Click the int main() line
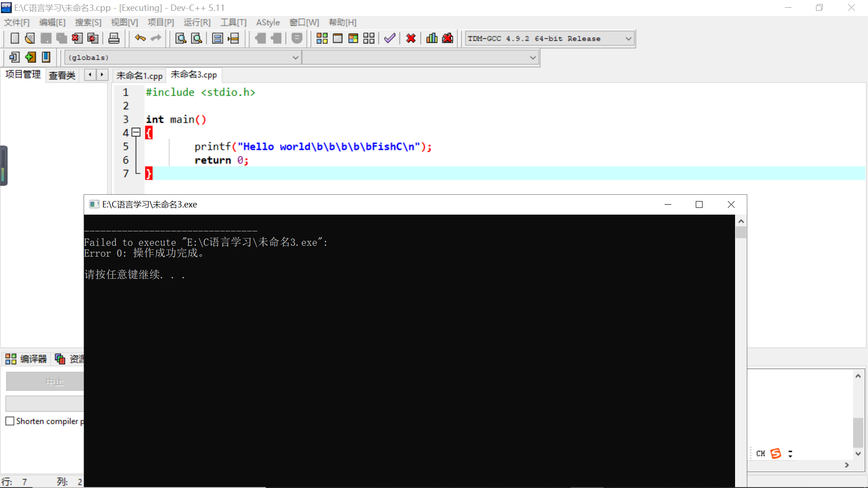This screenshot has width=868, height=488. [x=176, y=119]
